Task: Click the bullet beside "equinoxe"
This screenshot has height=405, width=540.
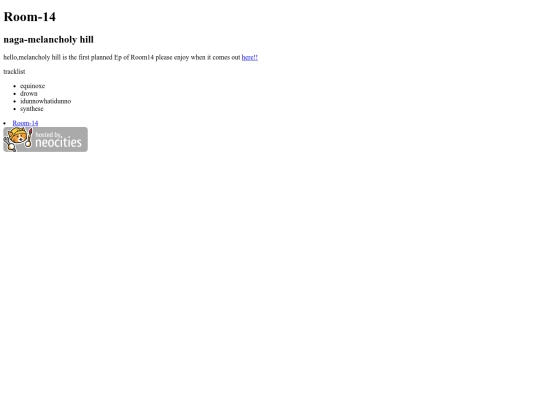Action: [14, 86]
